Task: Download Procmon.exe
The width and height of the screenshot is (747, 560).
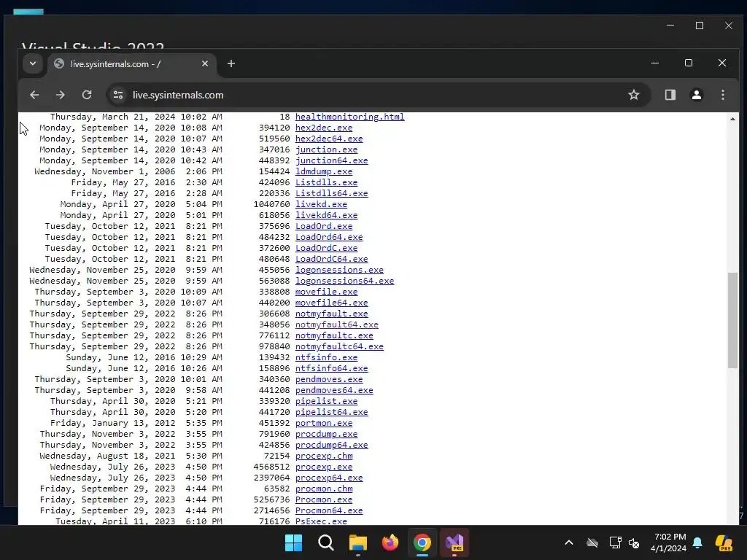Action: [324, 500]
